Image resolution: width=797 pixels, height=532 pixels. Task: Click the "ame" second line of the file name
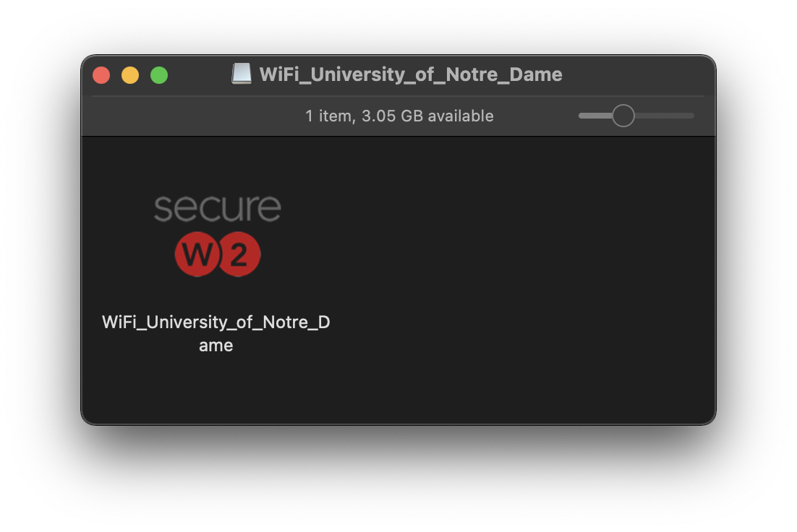[216, 346]
